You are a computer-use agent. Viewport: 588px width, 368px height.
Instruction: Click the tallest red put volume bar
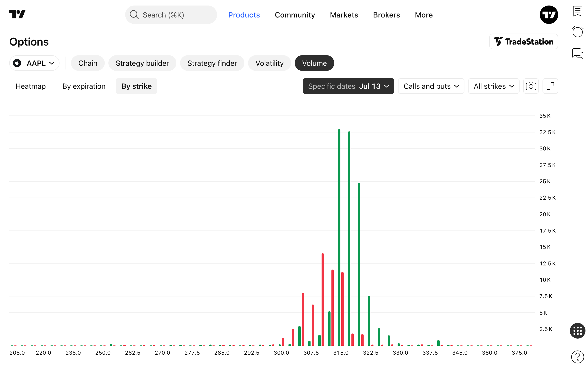click(323, 299)
